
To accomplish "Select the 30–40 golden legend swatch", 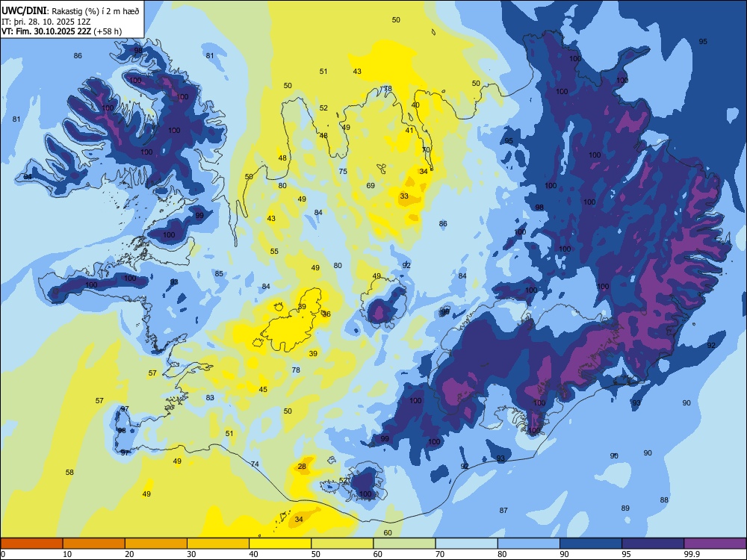I will pos(218,544).
